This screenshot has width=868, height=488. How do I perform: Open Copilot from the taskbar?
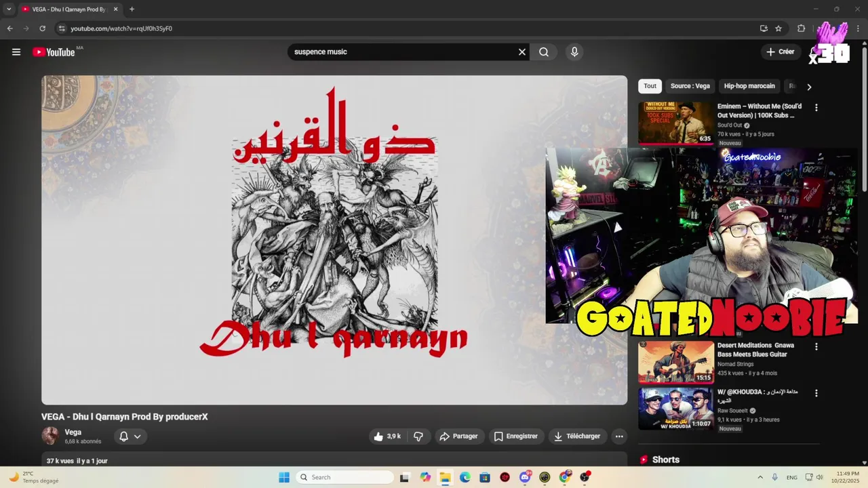tap(425, 477)
